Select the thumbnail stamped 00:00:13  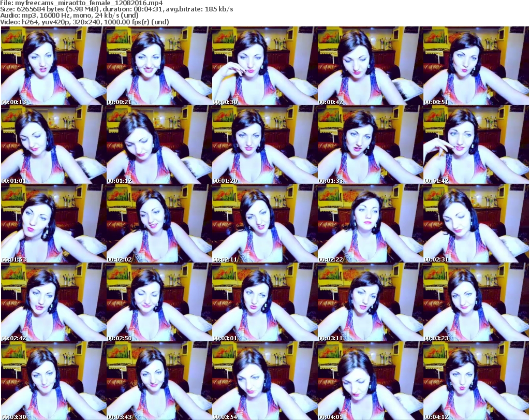(x=54, y=66)
